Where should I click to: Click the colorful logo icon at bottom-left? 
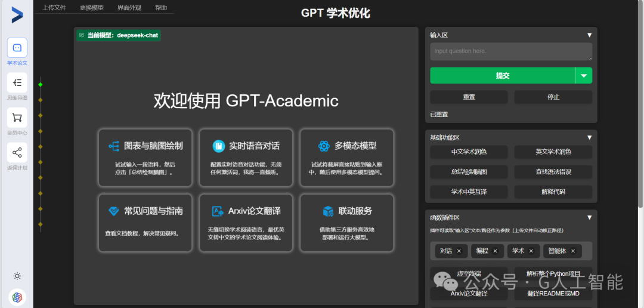pyautogui.click(x=17, y=297)
